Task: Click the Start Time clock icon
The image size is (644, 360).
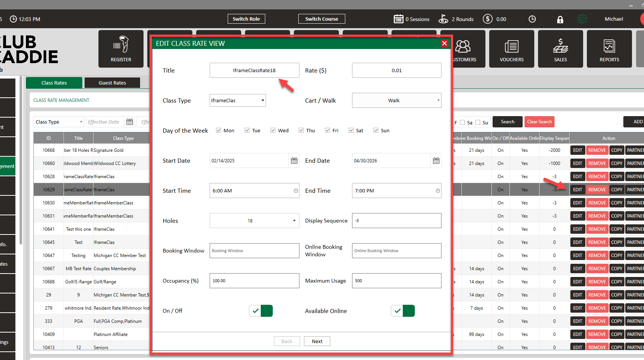Action: [296, 191]
